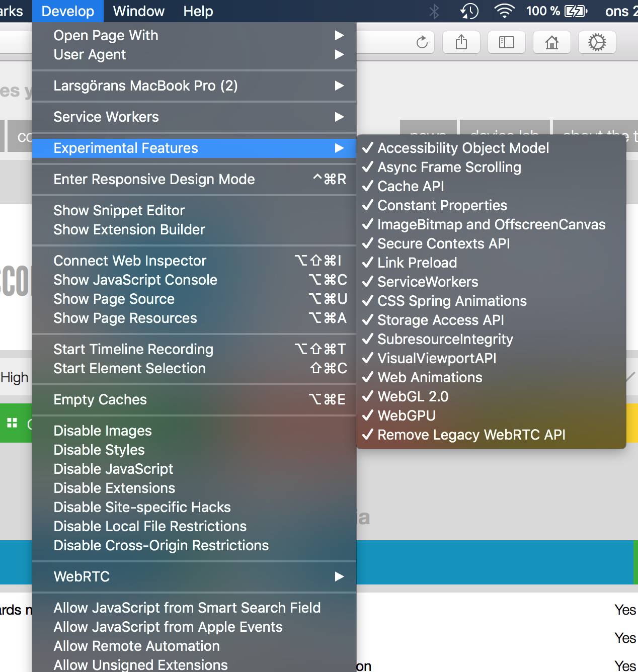Open the Help menu
The width and height of the screenshot is (638, 672).
[198, 11]
